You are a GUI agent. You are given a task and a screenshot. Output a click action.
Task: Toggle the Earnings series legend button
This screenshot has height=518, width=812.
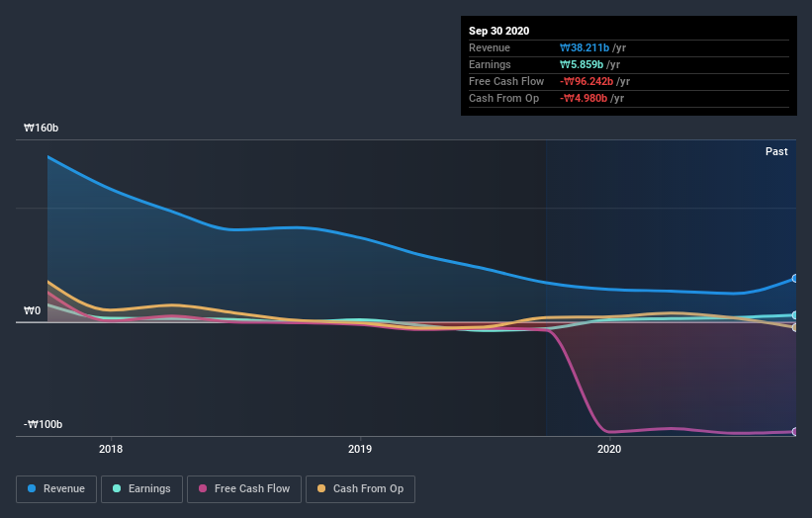point(141,489)
